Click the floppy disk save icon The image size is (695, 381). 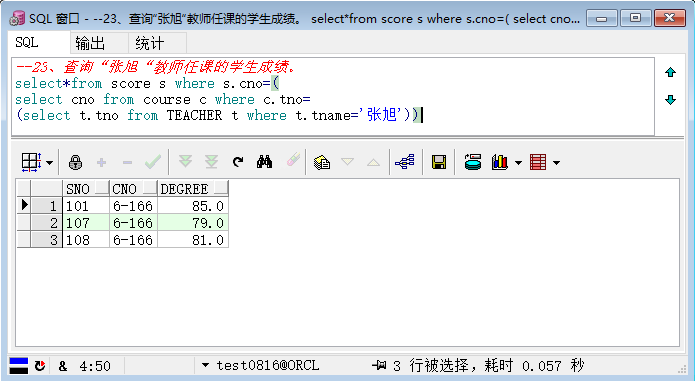coord(439,162)
